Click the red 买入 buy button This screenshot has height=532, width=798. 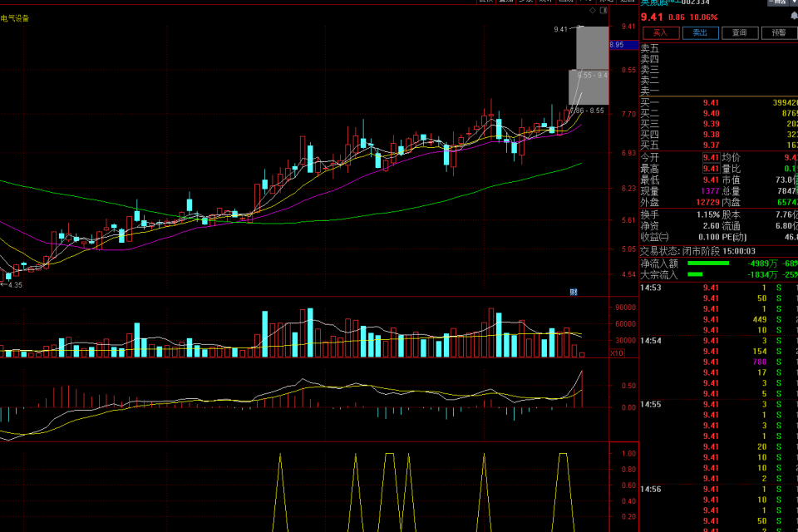pos(661,33)
